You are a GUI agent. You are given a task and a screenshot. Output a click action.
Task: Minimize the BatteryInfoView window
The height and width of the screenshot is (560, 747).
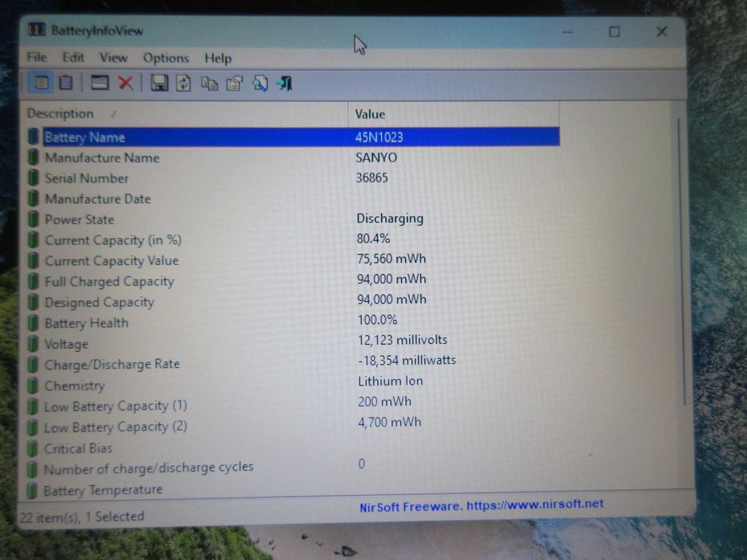[568, 32]
